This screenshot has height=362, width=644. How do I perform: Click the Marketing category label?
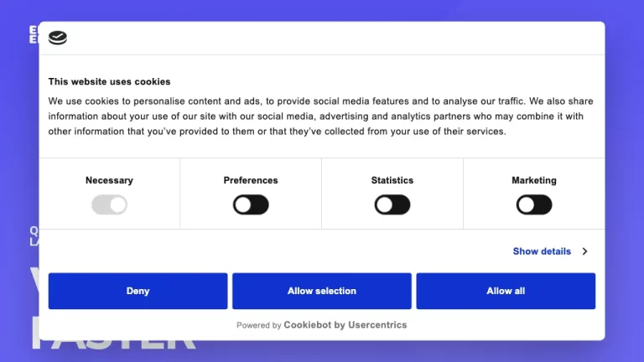click(534, 180)
